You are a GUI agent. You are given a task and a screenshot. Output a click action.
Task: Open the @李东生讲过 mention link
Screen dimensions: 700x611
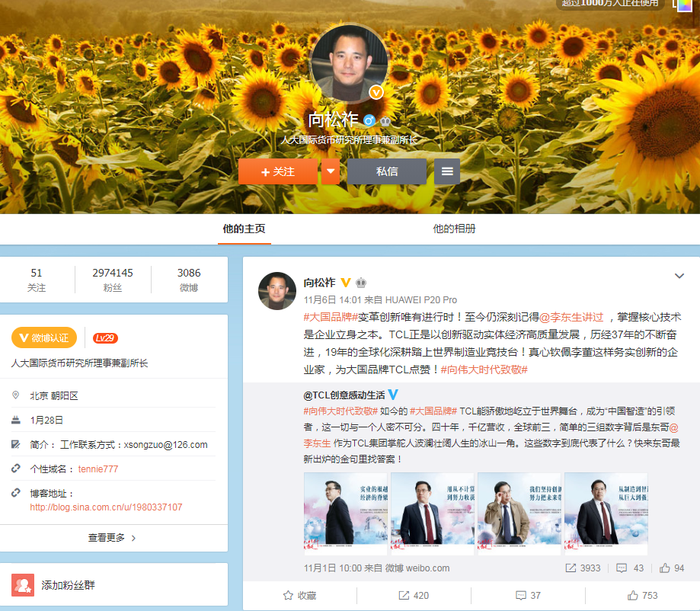coord(571,317)
